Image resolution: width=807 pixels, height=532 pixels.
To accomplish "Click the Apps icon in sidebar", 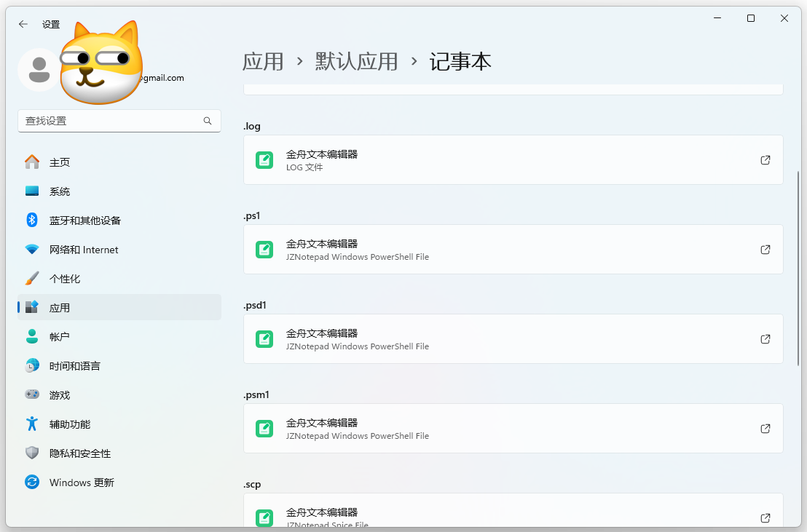I will click(32, 307).
